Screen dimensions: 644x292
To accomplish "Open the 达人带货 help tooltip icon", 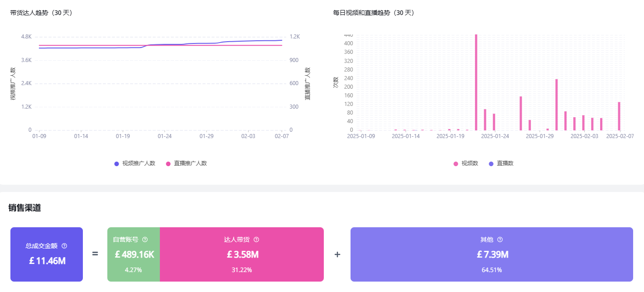I will point(256,239).
